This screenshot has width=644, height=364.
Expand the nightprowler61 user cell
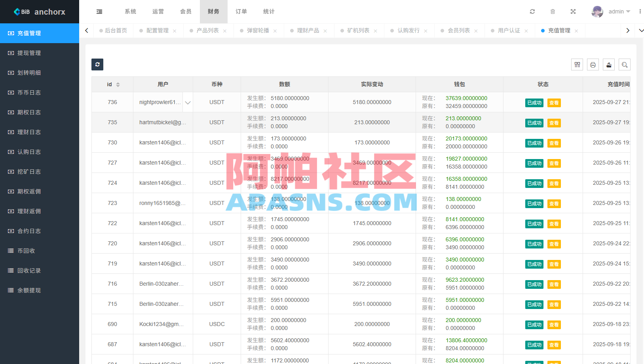pos(188,102)
